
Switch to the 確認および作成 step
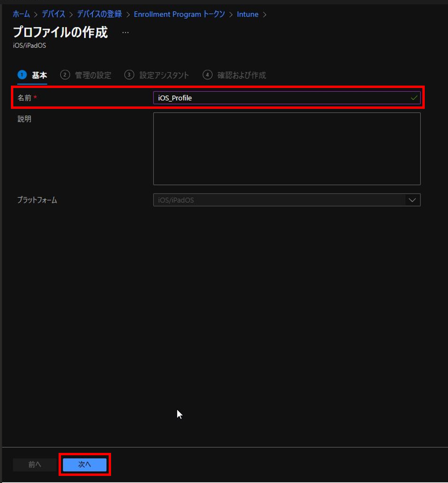tap(242, 75)
